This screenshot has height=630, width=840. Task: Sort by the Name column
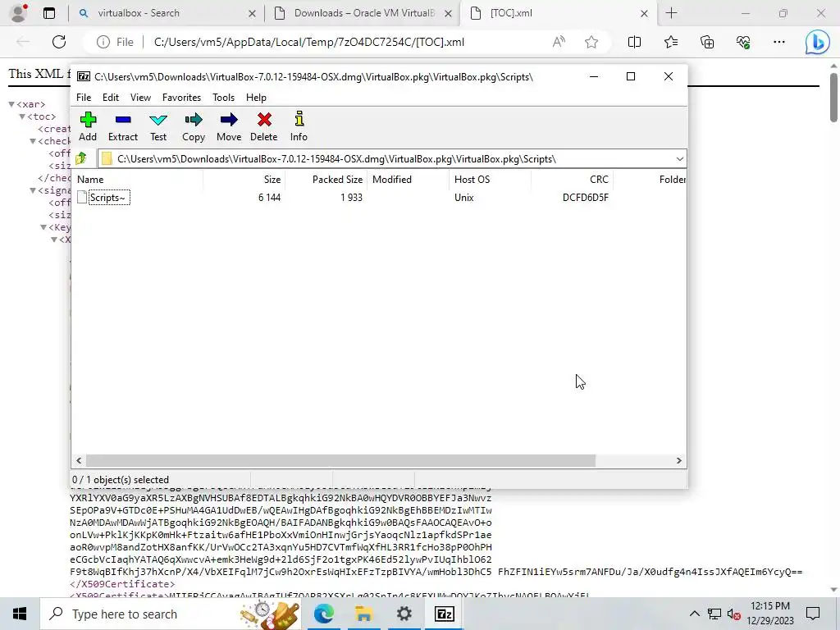138,180
